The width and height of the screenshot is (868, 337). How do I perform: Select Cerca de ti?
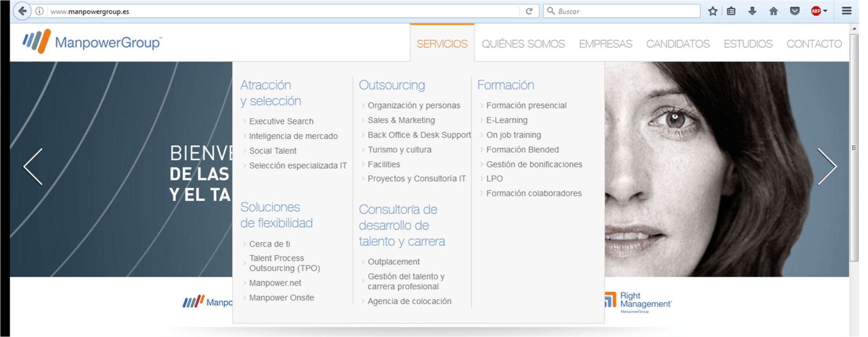269,244
